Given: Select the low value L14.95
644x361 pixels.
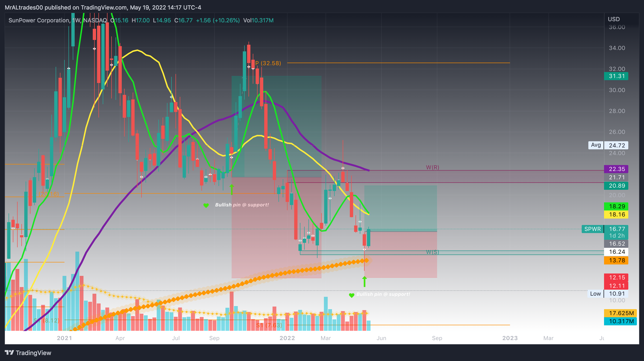Looking at the screenshot, I should (162, 20).
